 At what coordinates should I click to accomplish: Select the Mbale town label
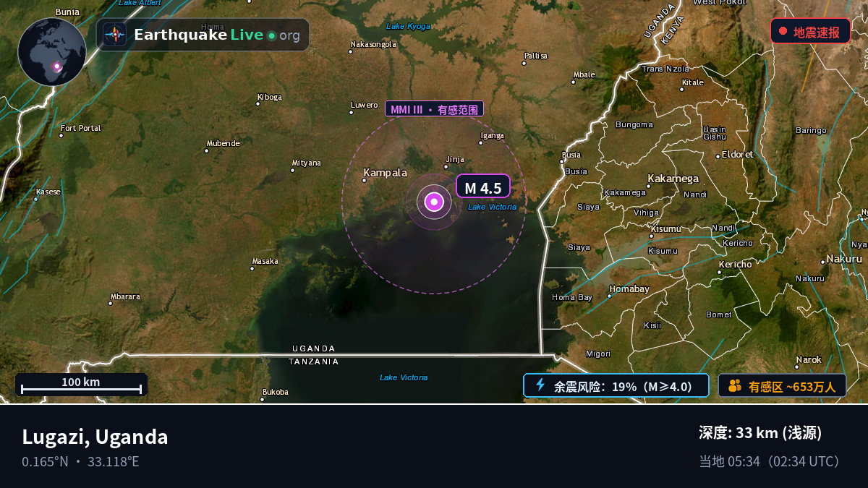(584, 74)
